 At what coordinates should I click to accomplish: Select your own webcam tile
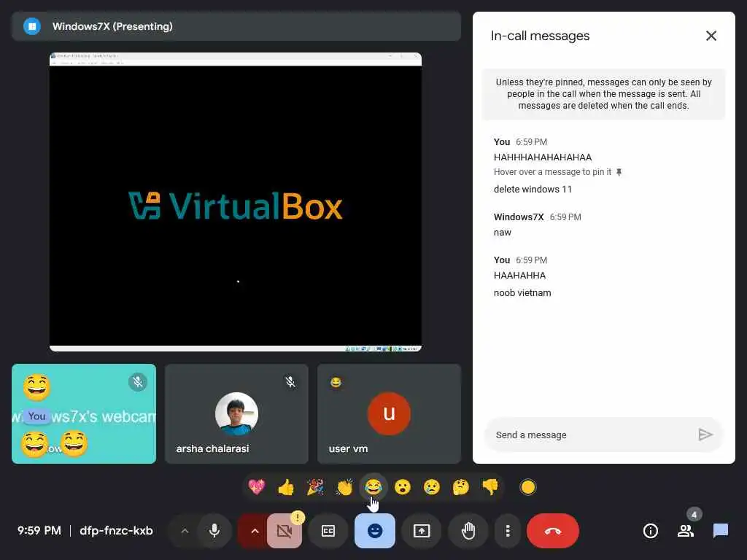click(84, 414)
